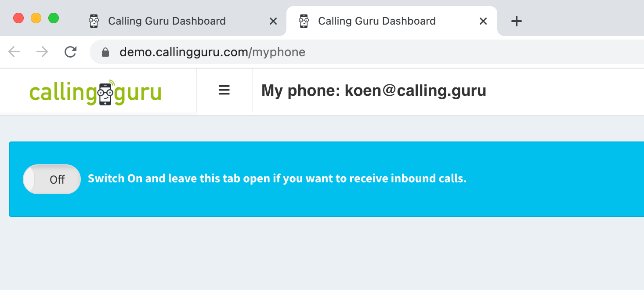The height and width of the screenshot is (290, 644).
Task: Open the hamburger menu icon
Action: point(224,91)
